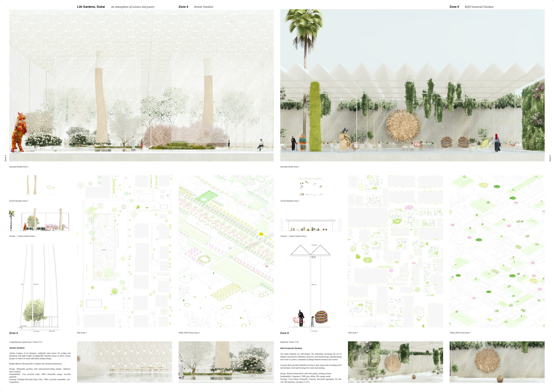Click the 'Plan Zone 5' caption

[353, 333]
